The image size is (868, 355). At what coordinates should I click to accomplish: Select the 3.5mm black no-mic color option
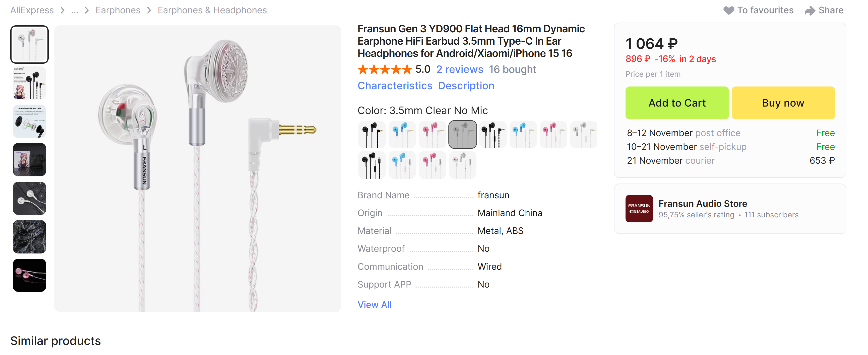pos(372,135)
